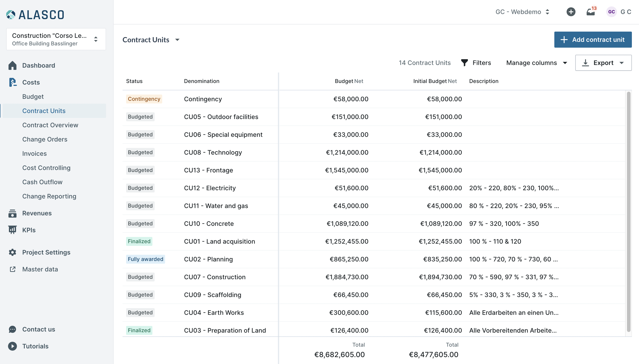Viewport: 639px width, 364px height.
Task: Go to Change Orders in sidebar
Action: point(45,139)
